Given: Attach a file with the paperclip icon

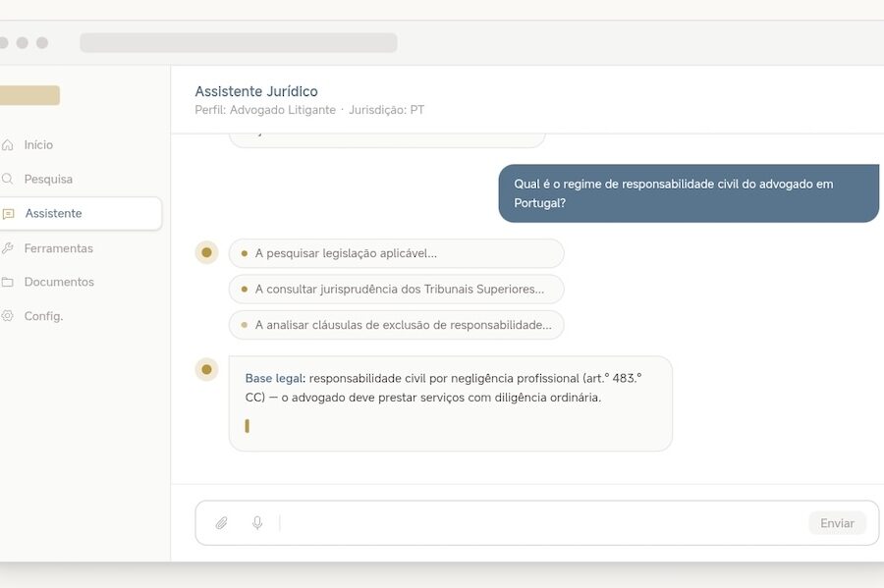Looking at the screenshot, I should tap(222, 523).
